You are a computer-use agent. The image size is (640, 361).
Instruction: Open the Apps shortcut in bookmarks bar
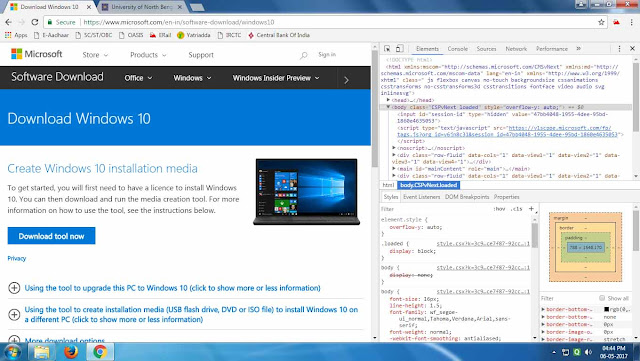[x=16, y=35]
